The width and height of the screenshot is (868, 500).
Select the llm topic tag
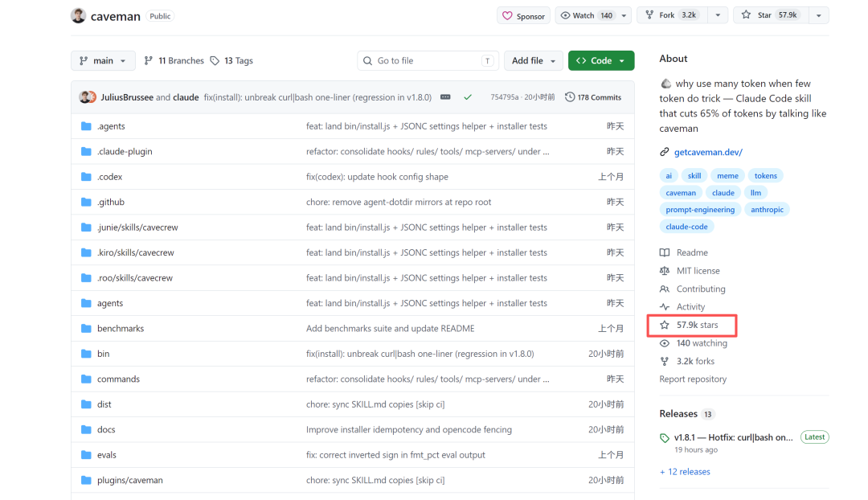(x=755, y=193)
